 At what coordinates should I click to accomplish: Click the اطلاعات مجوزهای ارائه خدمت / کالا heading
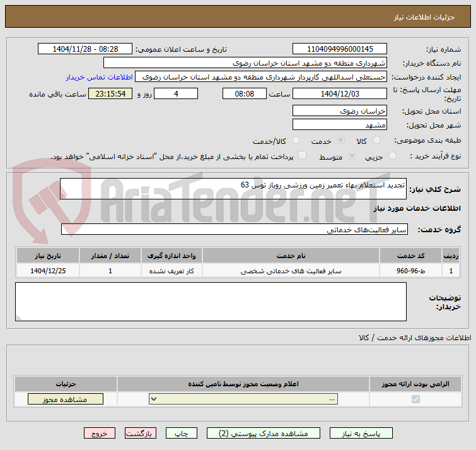coord(415,338)
